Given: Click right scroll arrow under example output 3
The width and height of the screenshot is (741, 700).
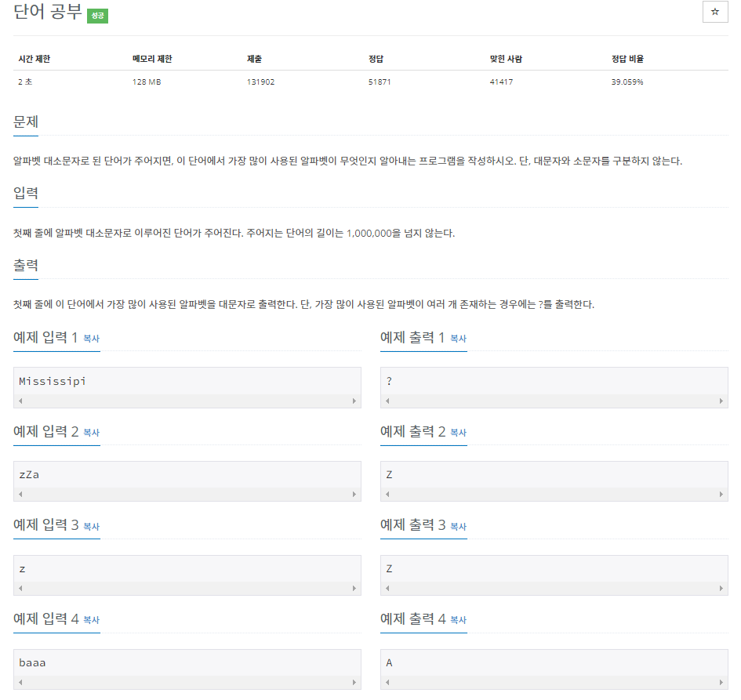Looking at the screenshot, I should click(x=721, y=589).
